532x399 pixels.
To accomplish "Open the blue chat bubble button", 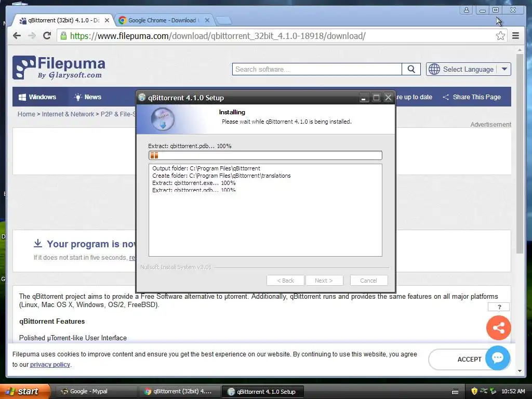I will coord(498,357).
